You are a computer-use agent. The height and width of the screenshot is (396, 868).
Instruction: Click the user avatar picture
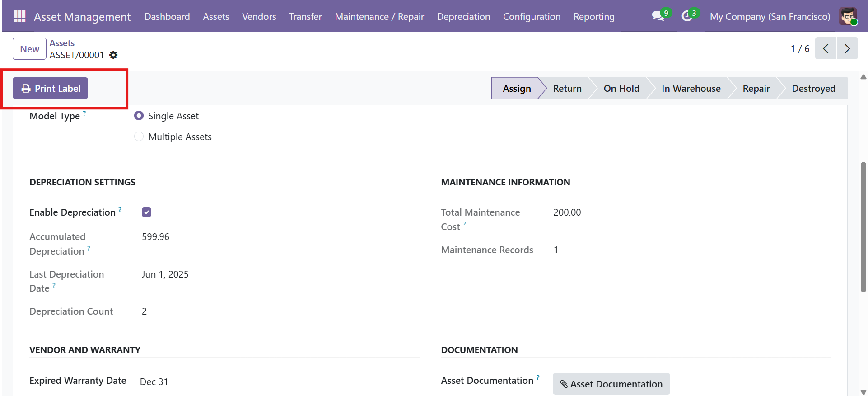848,16
